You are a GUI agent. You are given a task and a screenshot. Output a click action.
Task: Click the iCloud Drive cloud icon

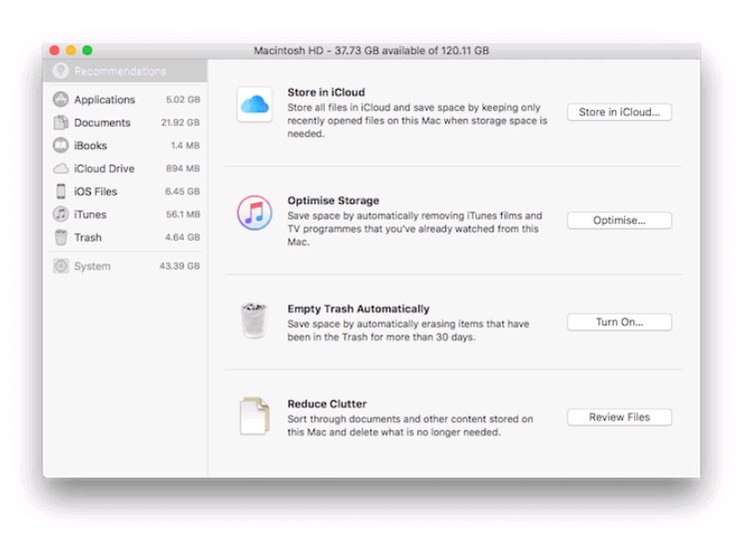[x=61, y=169]
